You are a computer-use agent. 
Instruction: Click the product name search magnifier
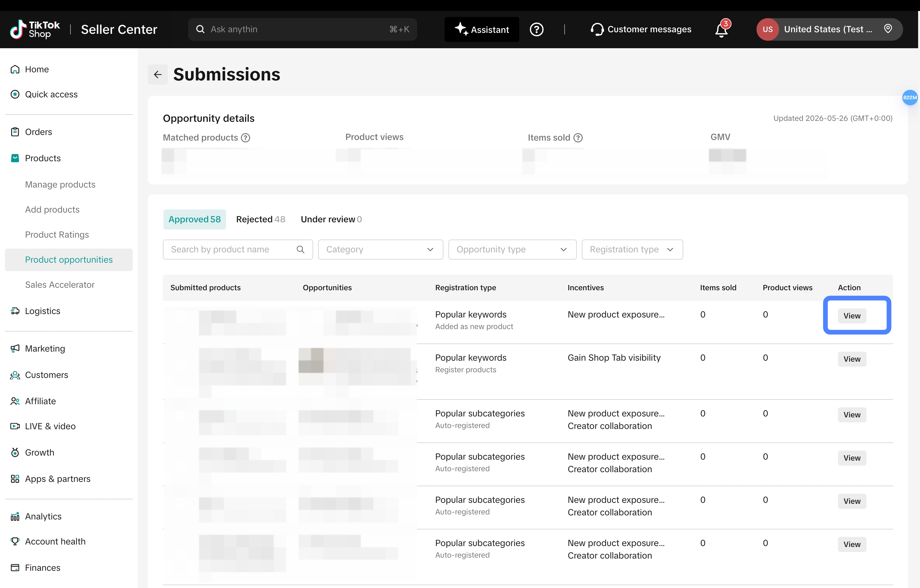[x=301, y=250]
